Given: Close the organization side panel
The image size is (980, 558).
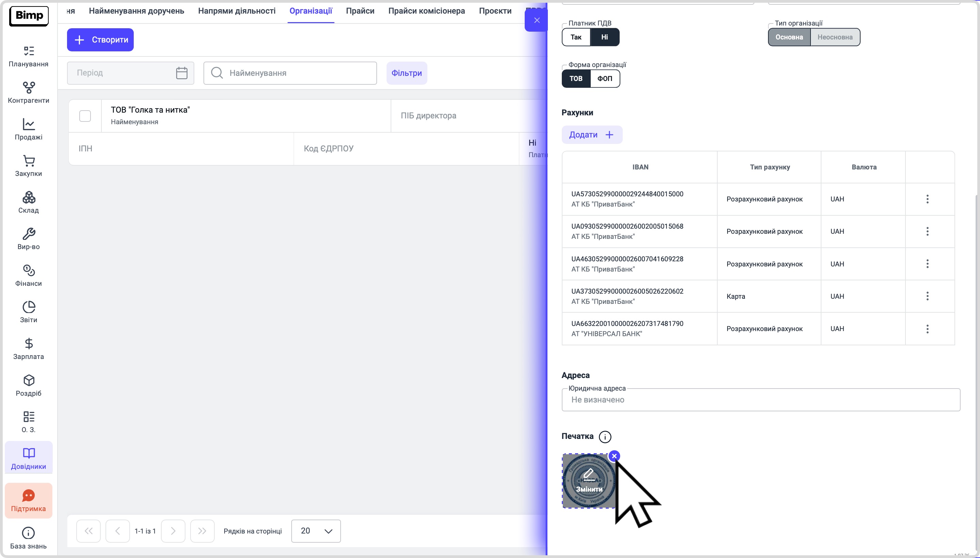Looking at the screenshot, I should click(x=537, y=20).
